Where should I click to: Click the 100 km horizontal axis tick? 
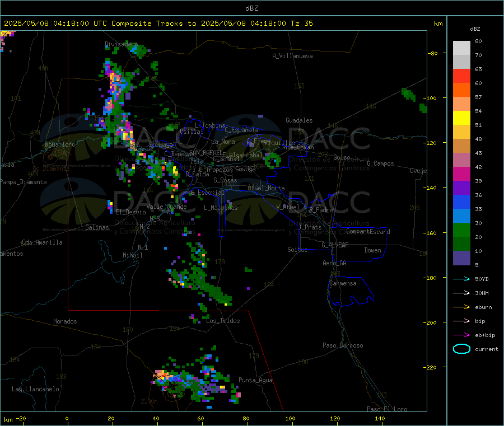coord(290,418)
